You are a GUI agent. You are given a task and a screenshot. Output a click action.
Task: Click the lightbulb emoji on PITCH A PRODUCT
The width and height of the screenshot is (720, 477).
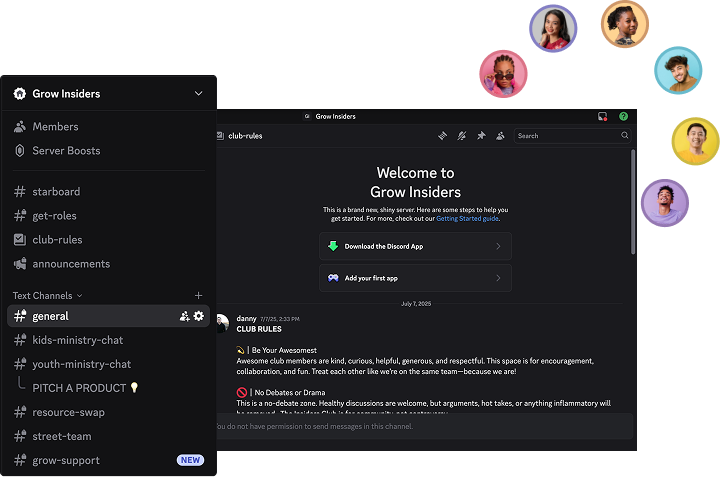(x=134, y=387)
